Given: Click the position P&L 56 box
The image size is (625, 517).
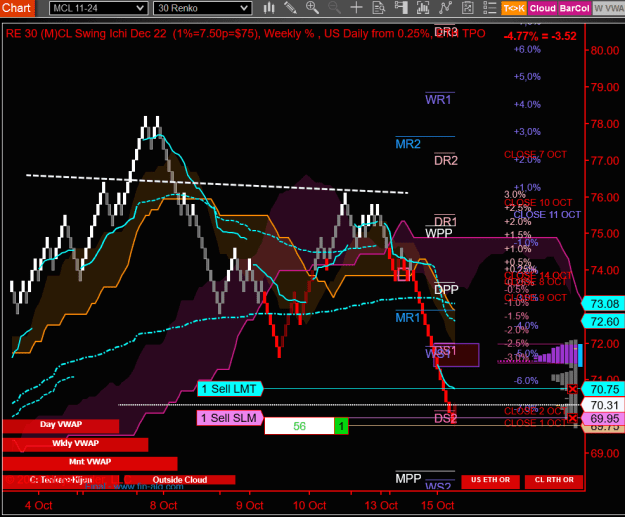Looking at the screenshot, I should [x=299, y=426].
